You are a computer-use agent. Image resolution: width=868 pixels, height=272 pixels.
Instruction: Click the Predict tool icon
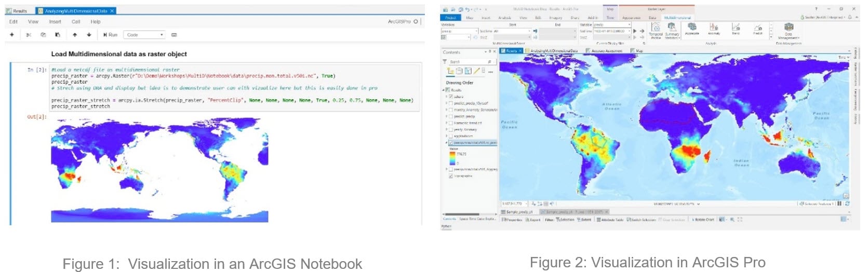click(x=758, y=29)
